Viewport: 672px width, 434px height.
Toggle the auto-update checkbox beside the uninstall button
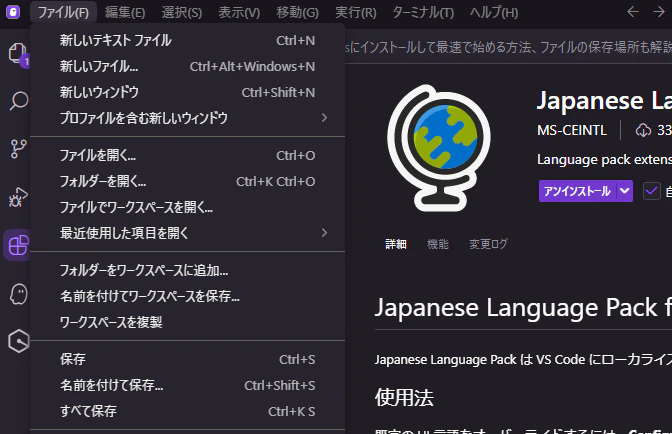[x=651, y=191]
